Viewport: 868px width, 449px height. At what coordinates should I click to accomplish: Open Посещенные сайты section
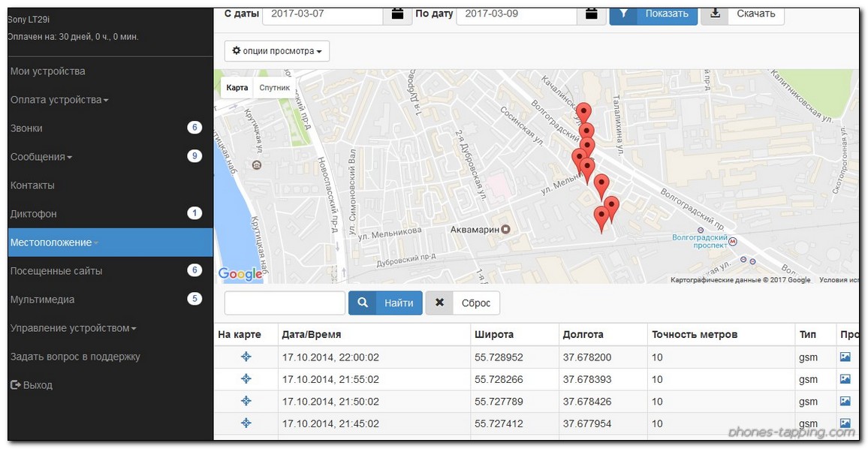click(x=56, y=271)
